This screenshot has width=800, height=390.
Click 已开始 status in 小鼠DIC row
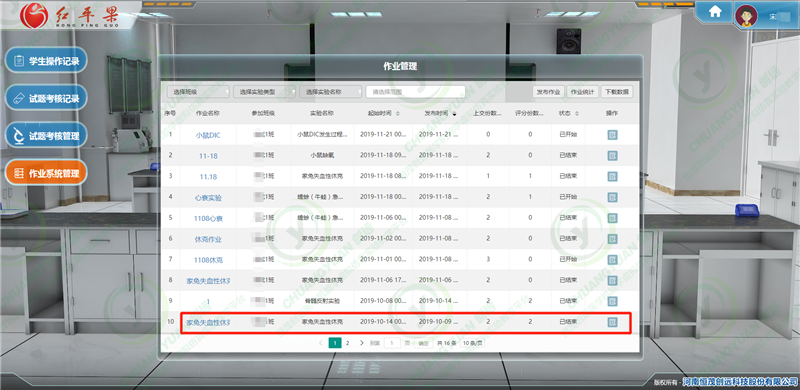568,134
